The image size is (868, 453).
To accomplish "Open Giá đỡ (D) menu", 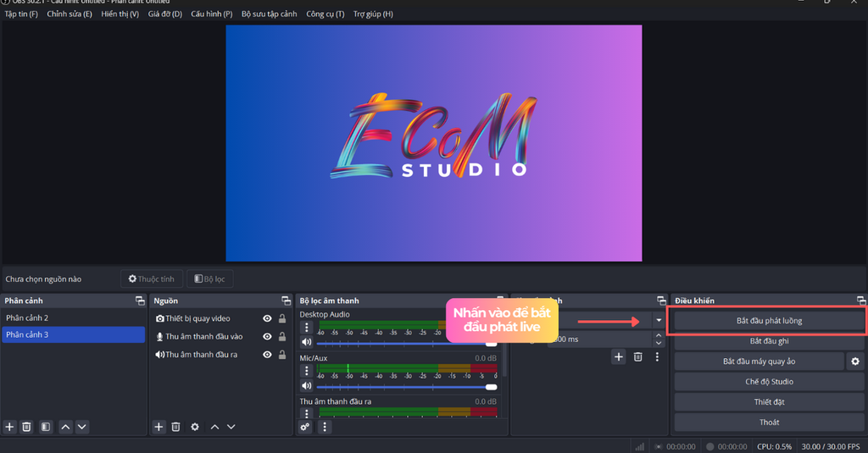I will coord(165,14).
